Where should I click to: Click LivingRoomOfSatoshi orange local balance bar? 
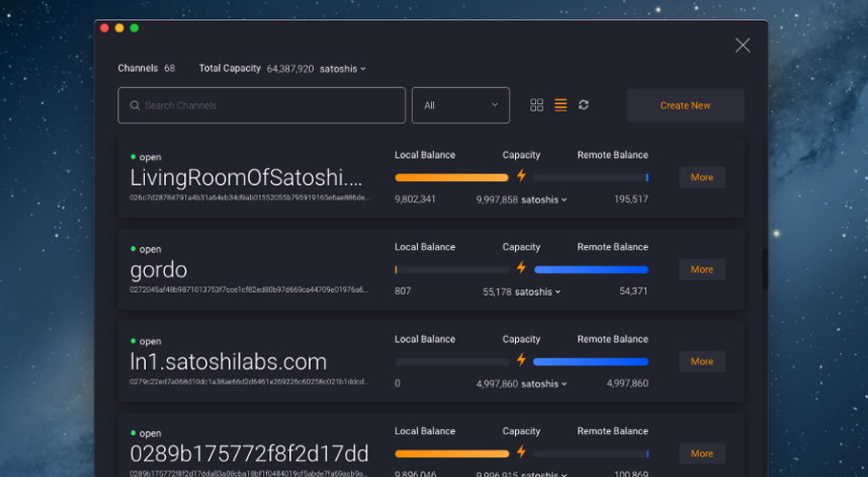pos(452,177)
